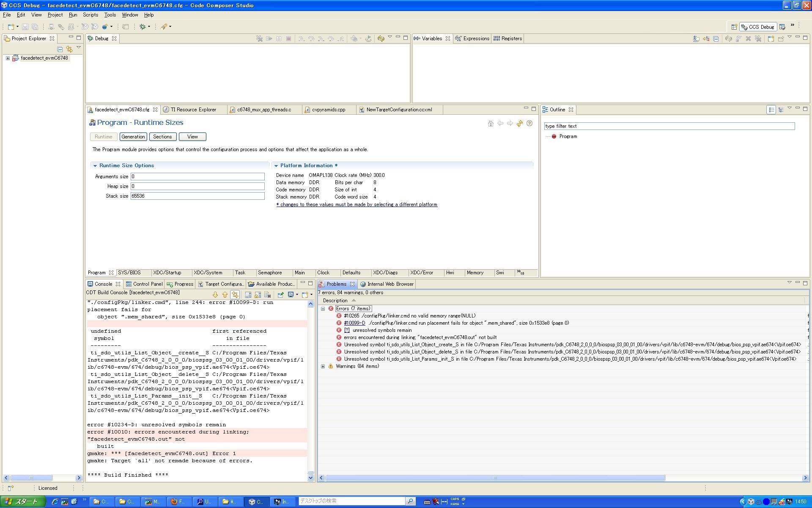Open the New toolbar icon
This screenshot has width=812, height=508.
click(x=11, y=27)
